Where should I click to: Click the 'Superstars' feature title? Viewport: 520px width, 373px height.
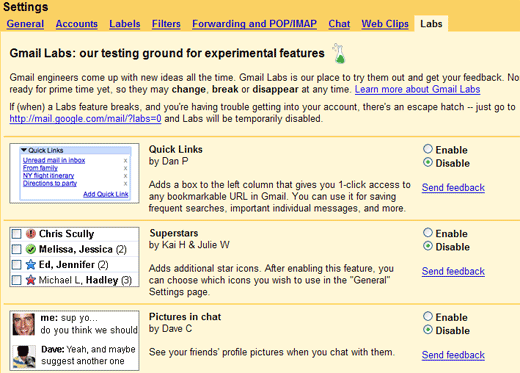click(174, 233)
